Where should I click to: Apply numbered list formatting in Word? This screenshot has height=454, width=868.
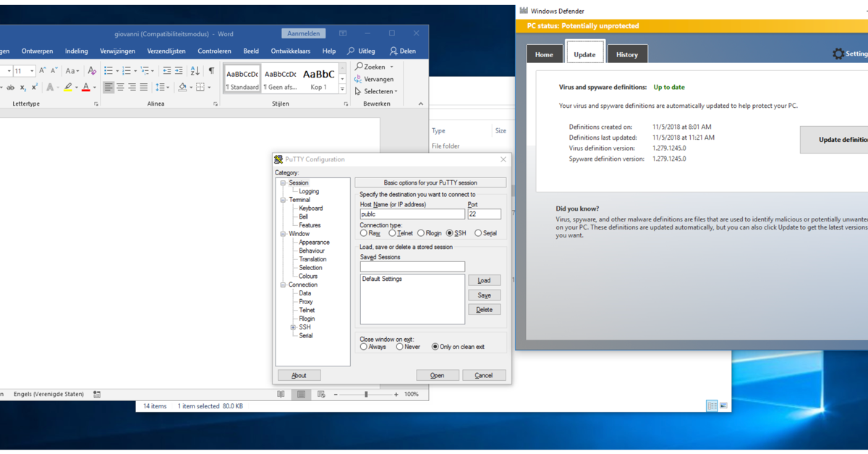[127, 71]
